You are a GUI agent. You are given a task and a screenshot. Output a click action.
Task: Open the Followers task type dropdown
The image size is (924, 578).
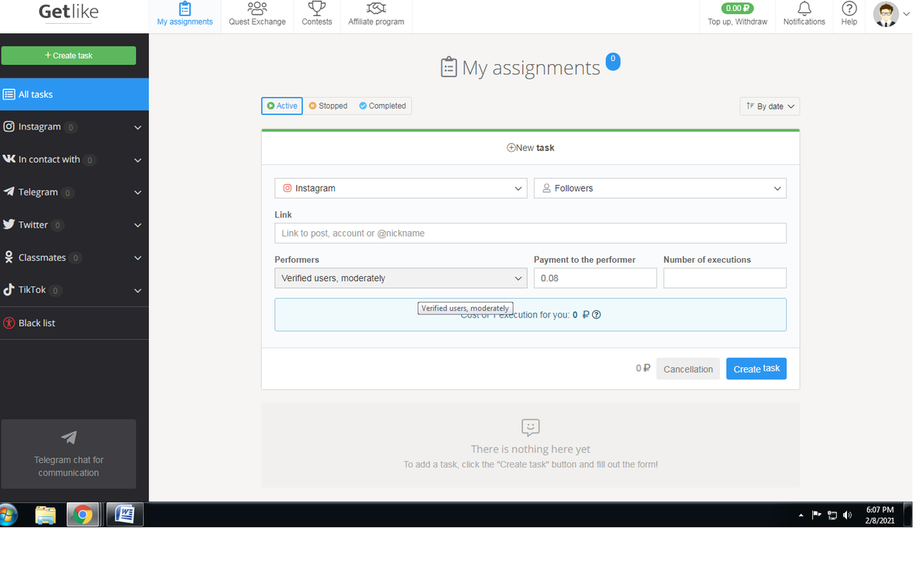point(660,188)
